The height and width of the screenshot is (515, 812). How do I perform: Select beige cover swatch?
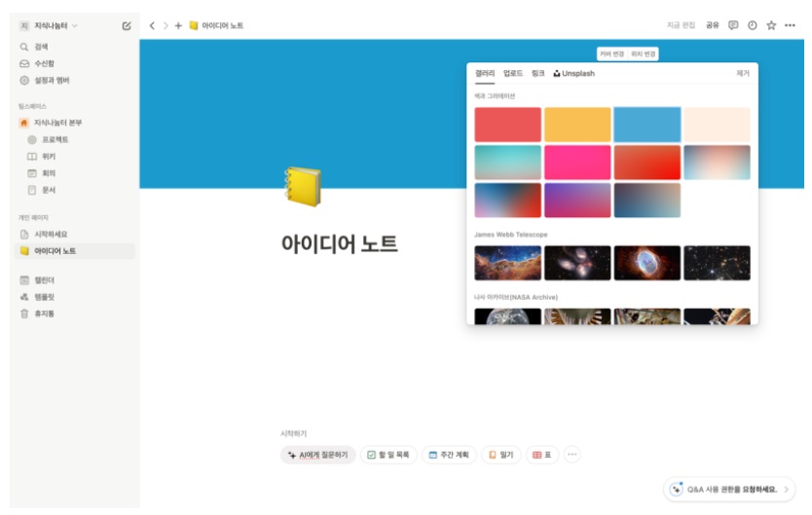click(x=717, y=125)
